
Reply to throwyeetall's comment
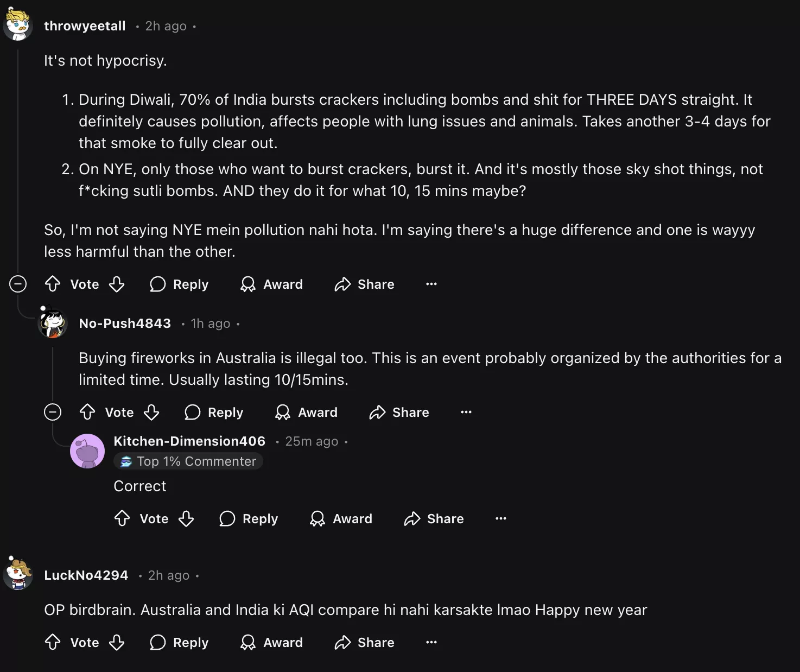(x=179, y=284)
